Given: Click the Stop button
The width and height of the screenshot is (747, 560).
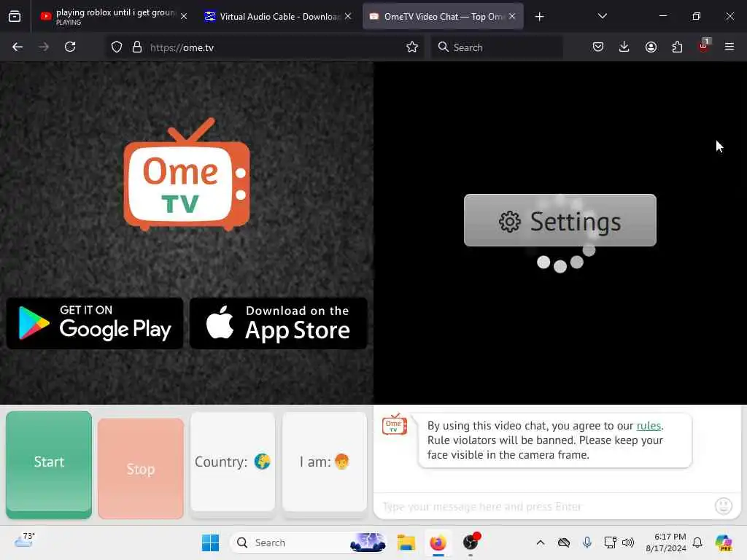Looking at the screenshot, I should (141, 469).
